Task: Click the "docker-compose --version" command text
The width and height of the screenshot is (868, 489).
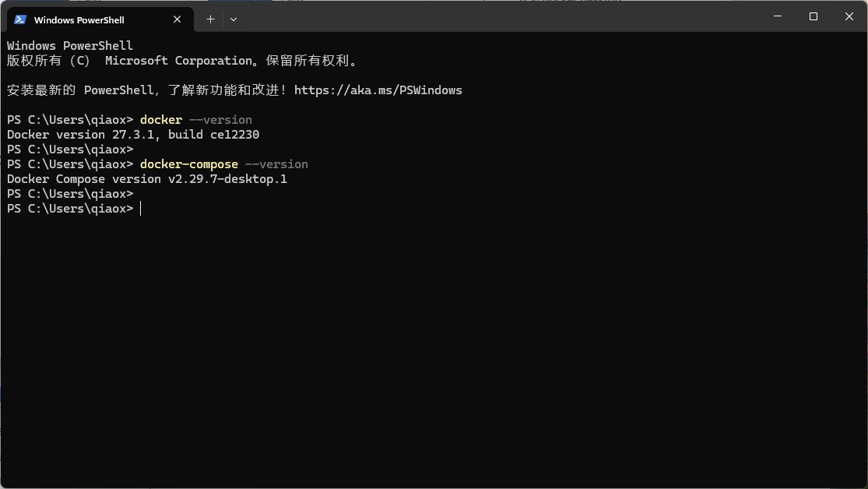Action: (x=223, y=164)
